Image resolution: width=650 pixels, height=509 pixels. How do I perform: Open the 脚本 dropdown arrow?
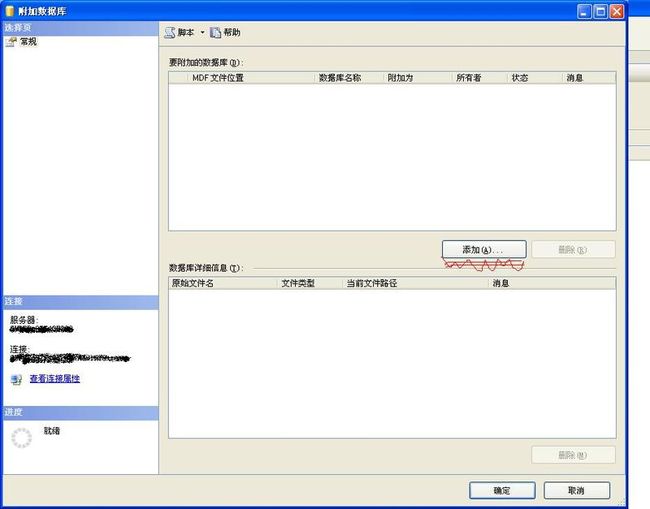[202, 32]
